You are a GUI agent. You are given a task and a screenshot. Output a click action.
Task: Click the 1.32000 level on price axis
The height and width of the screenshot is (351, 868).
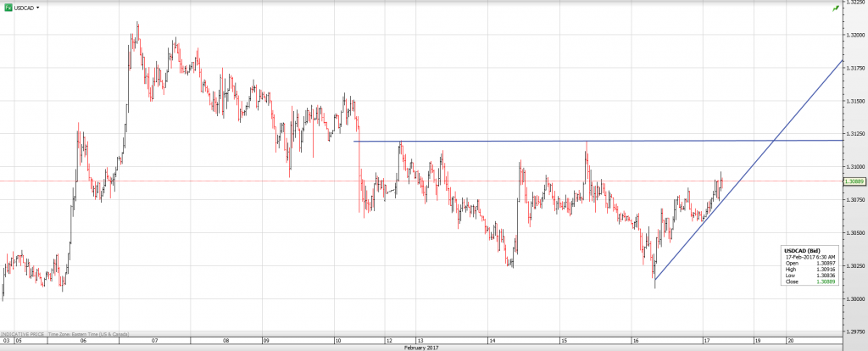(x=854, y=36)
